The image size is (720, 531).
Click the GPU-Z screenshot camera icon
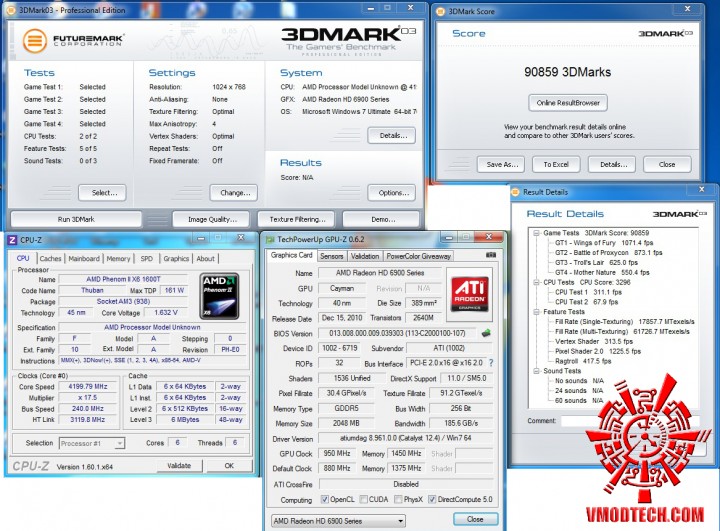490,255
